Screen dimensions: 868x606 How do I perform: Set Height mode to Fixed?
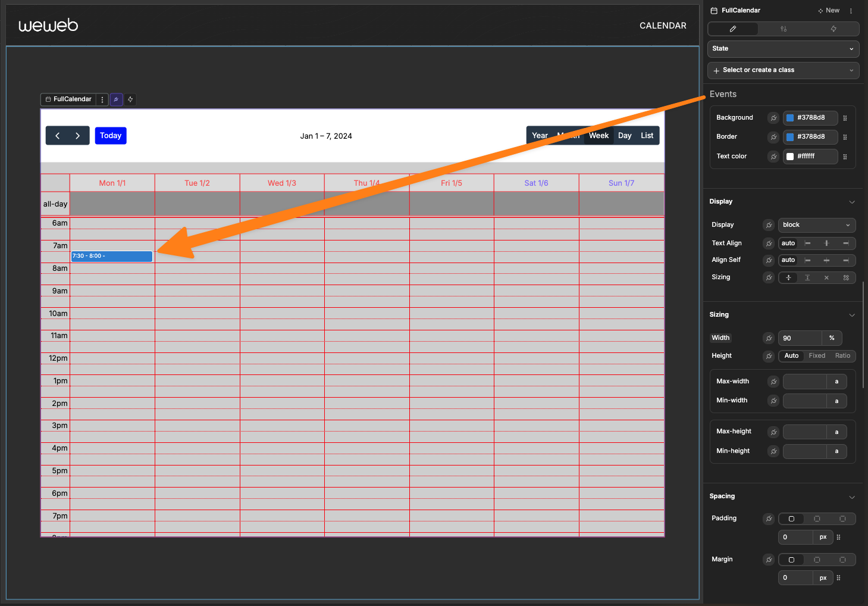[x=816, y=356]
